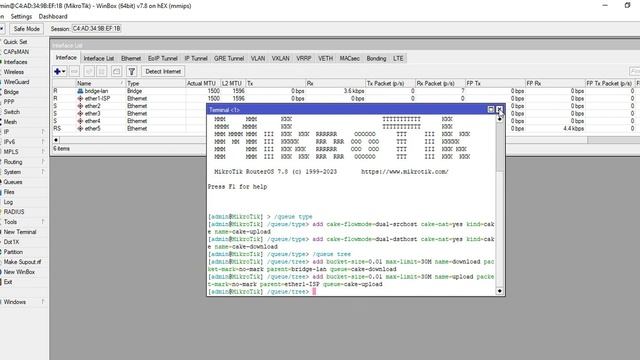Viewport: 640px width, 360px height.
Task: Expand the IPv6 submenu in sidebar
Action: [x=43, y=142]
